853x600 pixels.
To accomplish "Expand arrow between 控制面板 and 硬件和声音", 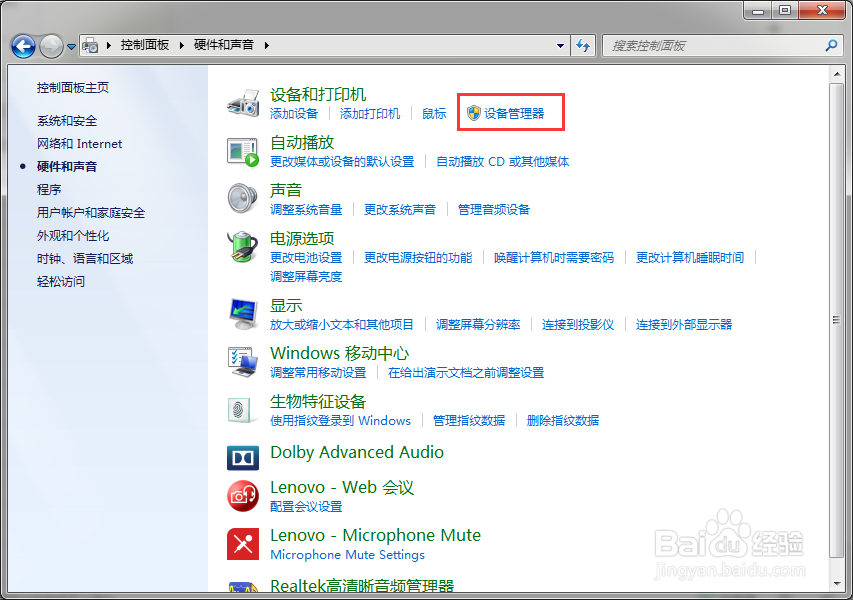I will click(182, 45).
